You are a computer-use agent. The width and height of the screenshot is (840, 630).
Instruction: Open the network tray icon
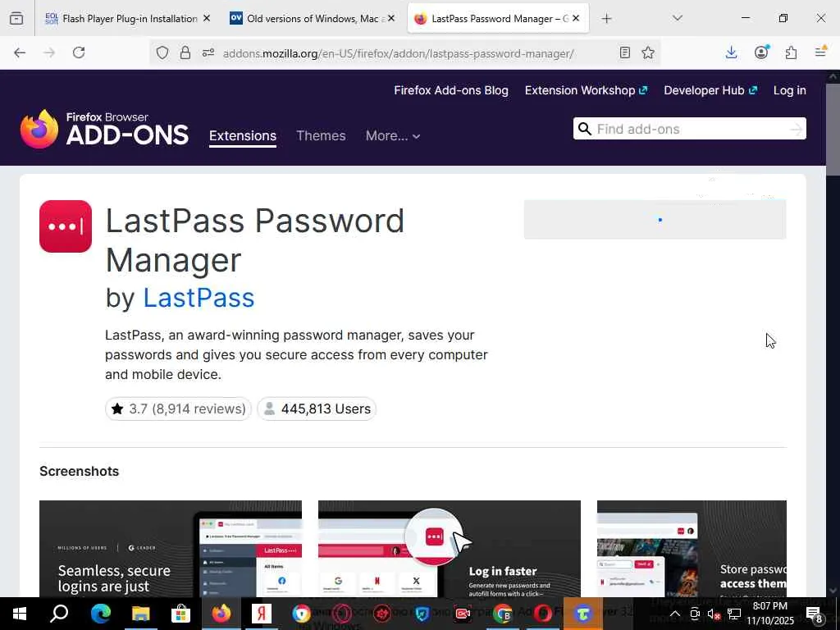pos(734,614)
